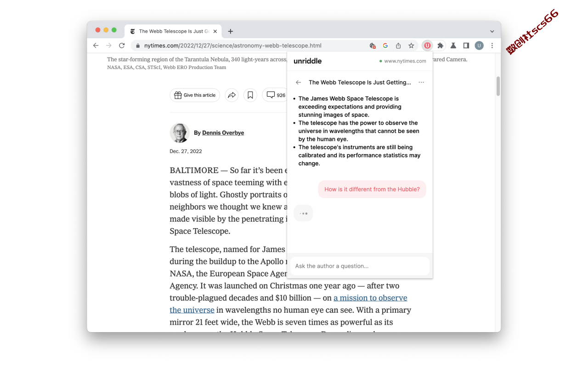Click the Chrome labs flask icon

point(453,46)
